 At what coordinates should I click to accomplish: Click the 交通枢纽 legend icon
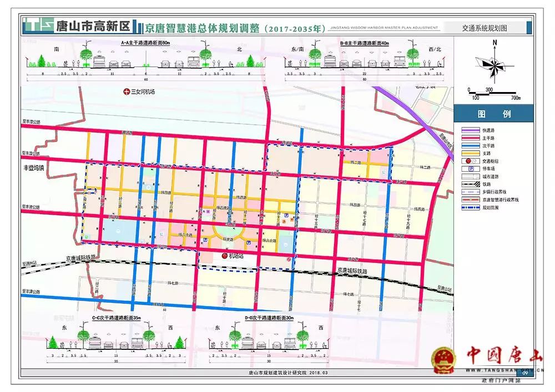coord(471,161)
